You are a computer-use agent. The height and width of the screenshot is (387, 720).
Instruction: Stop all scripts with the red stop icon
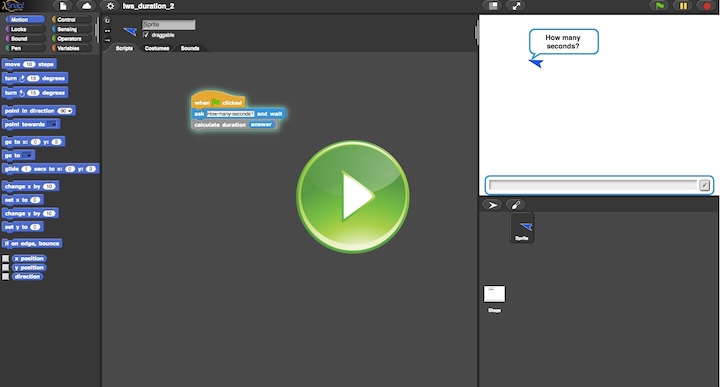707,6
